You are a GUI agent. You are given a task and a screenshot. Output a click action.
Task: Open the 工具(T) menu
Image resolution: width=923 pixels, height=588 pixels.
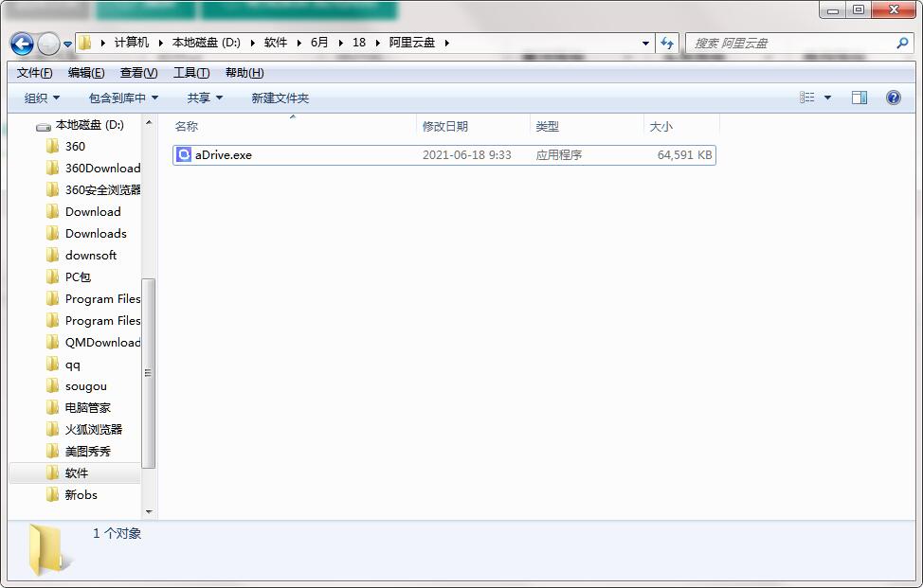pyautogui.click(x=191, y=72)
